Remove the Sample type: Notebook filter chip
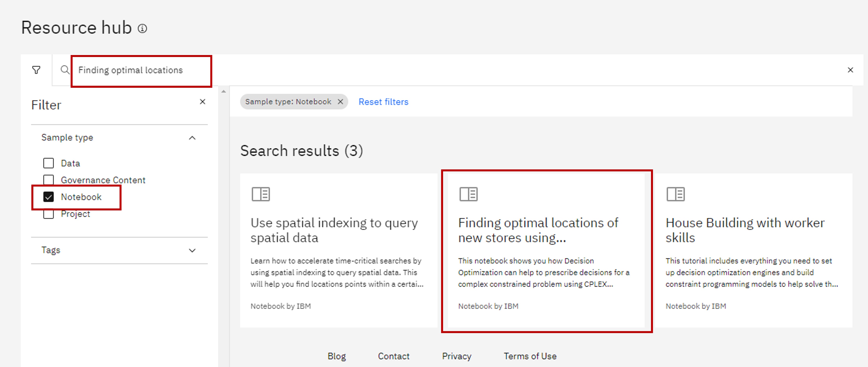The height and width of the screenshot is (367, 868). pos(340,102)
